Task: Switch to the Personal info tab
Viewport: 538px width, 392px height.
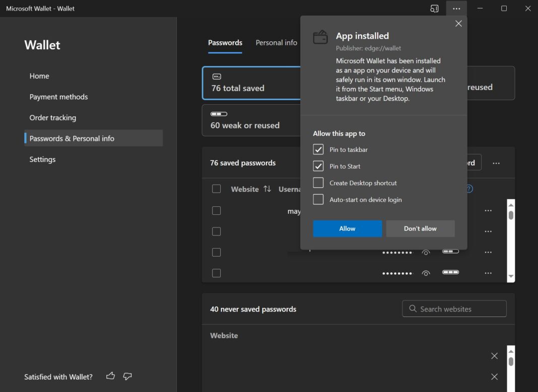Action: coord(276,43)
